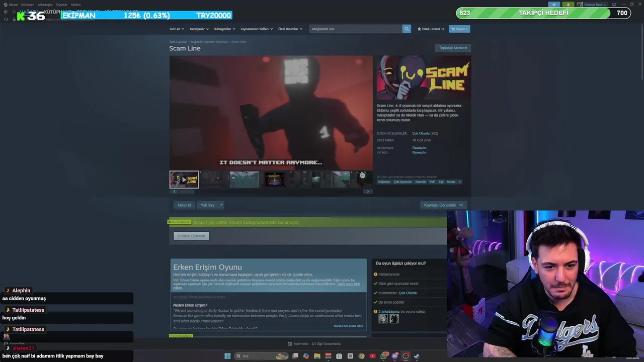Image resolution: width=644 pixels, height=362 pixels.
Task: Open the Steam taskbar icon
Action: click(417, 356)
